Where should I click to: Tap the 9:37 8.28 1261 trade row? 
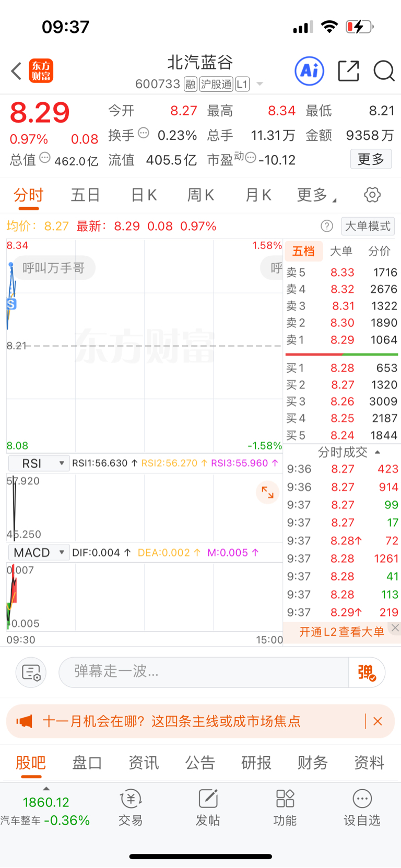point(343,558)
